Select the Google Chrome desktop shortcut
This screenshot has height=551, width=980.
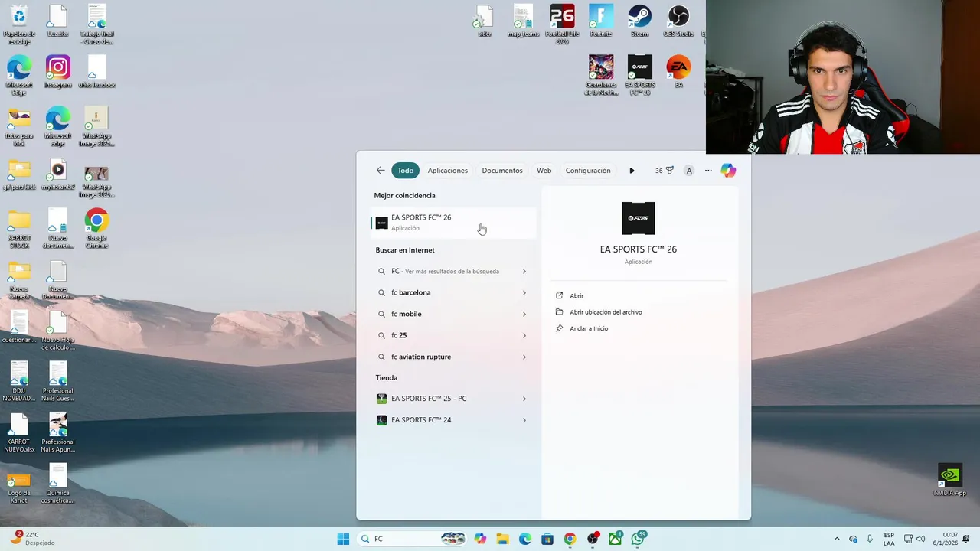pyautogui.click(x=96, y=229)
